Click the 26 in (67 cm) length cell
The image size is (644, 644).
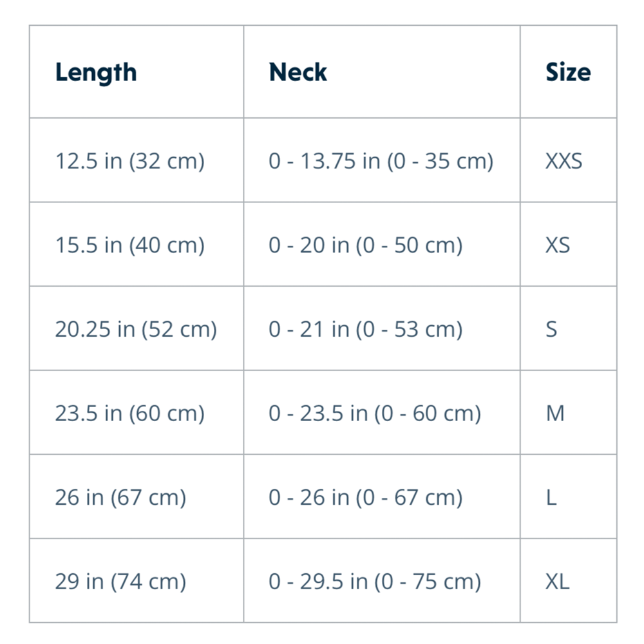point(120,497)
